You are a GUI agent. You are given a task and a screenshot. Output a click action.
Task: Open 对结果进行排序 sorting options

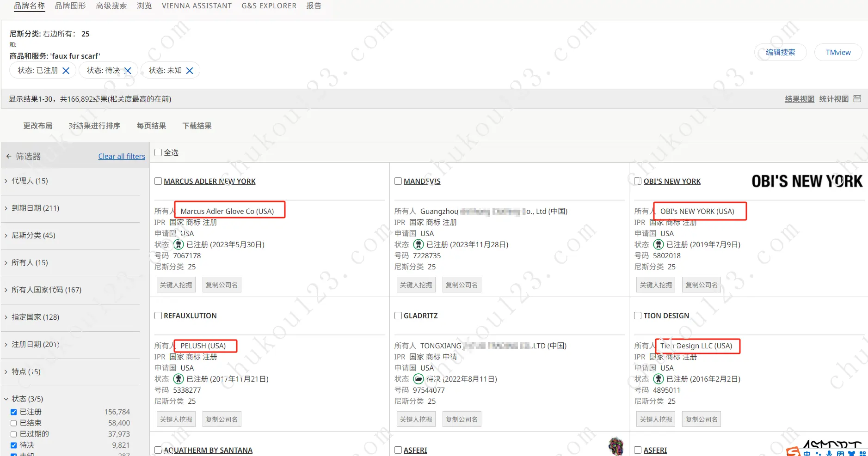tap(94, 126)
